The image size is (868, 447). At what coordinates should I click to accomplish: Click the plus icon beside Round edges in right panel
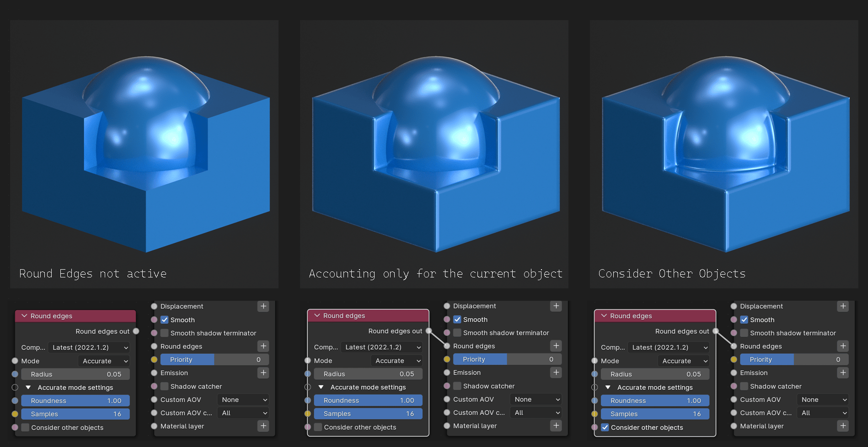(x=843, y=346)
